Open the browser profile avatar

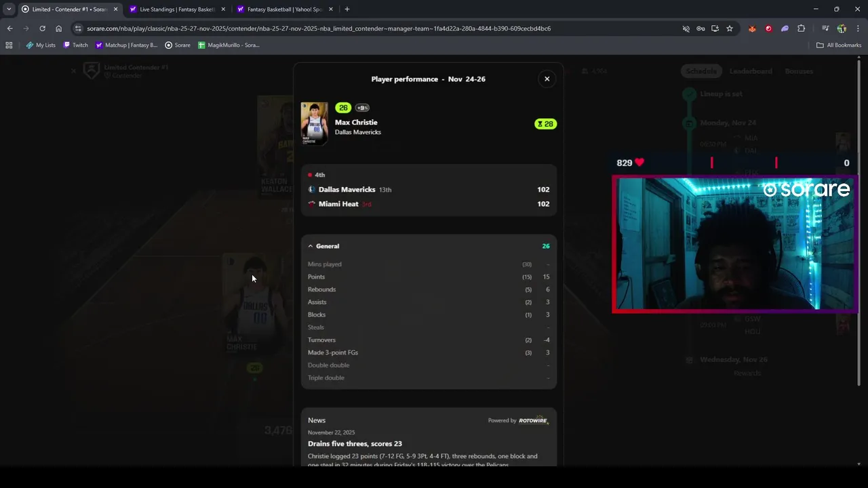pos(842,28)
